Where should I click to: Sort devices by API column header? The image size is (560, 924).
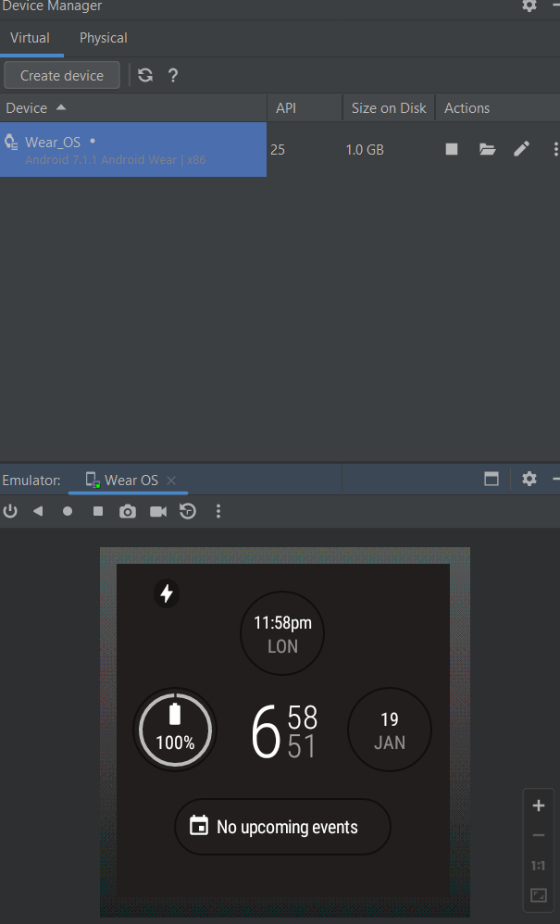[x=305, y=107]
